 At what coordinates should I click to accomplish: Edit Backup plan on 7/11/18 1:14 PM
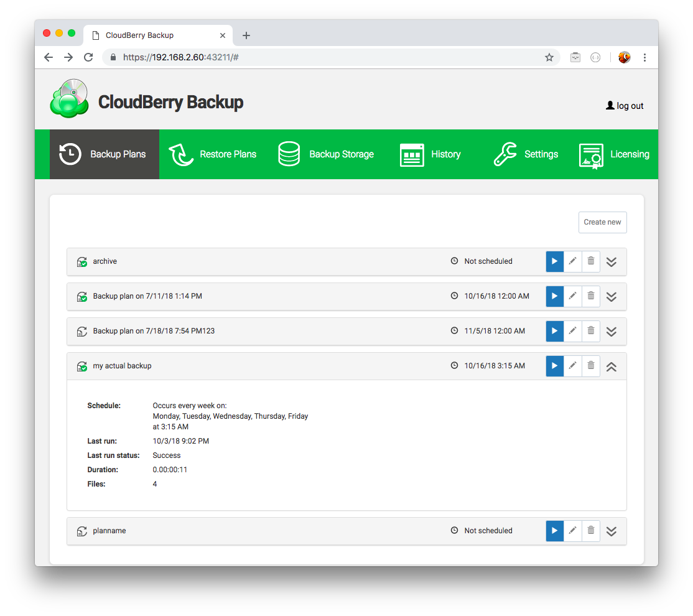click(573, 296)
